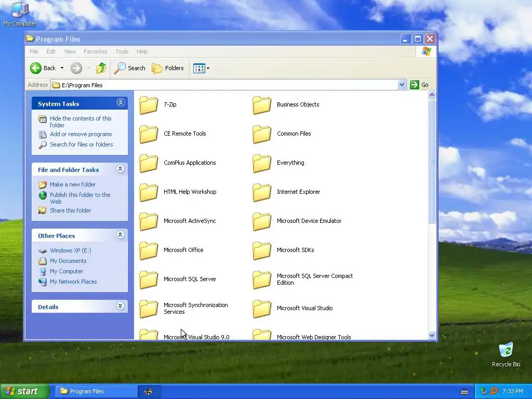Select the Microsoft Device Emulator folder icon
532x399 pixels.
[262, 221]
